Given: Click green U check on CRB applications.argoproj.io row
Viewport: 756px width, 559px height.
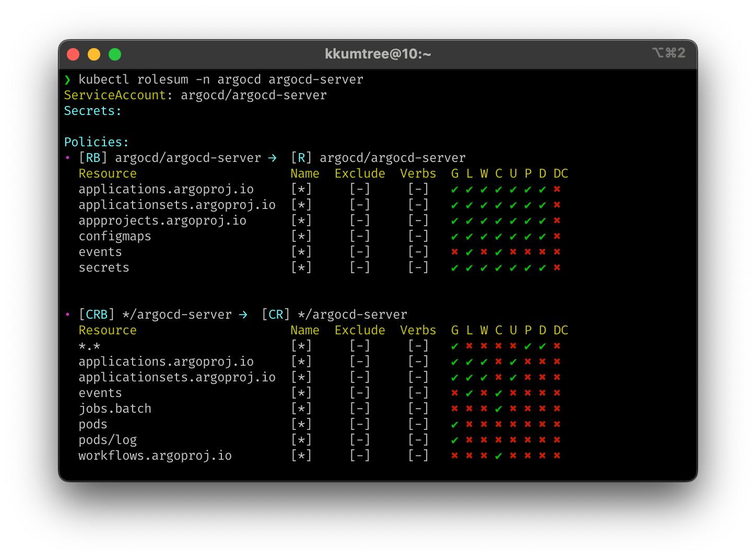Looking at the screenshot, I should coord(513,362).
